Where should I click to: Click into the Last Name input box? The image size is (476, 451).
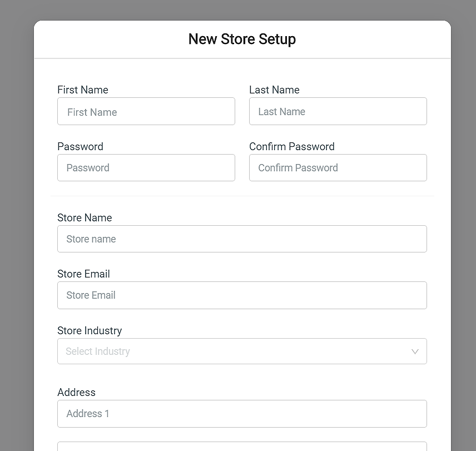338,111
